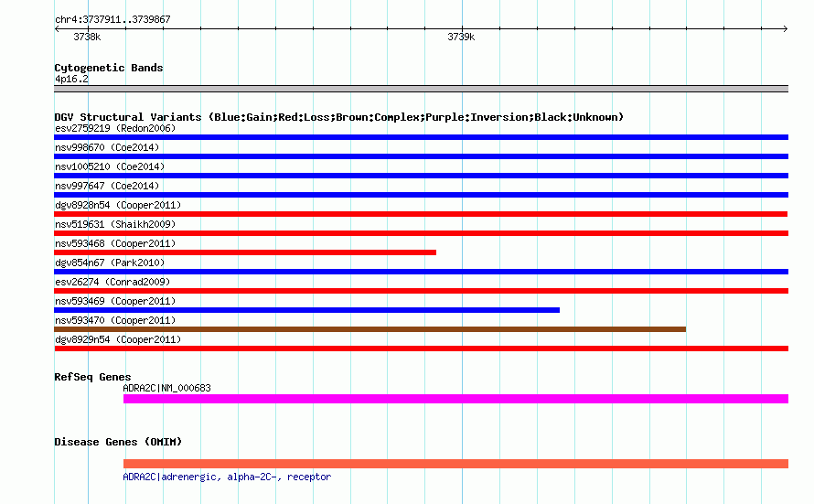This screenshot has width=814, height=504.
Task: Select the magenta ADRA2C RefSeq gene bar
Action: (x=455, y=399)
